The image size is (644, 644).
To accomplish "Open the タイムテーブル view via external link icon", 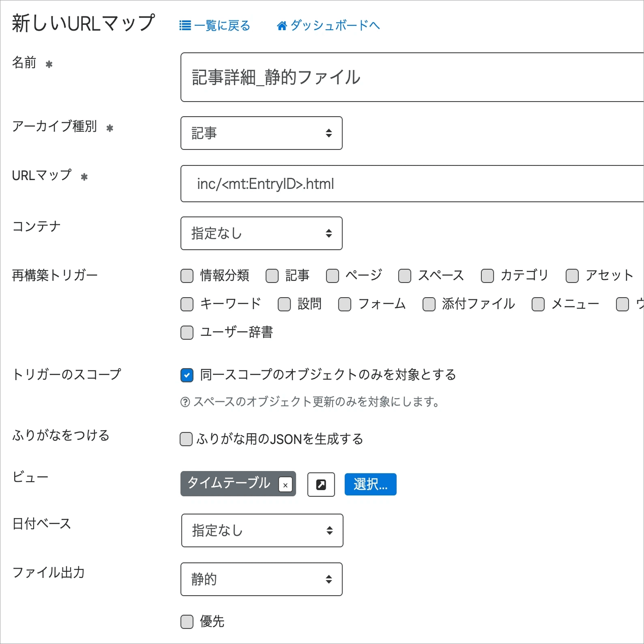I will point(321,484).
